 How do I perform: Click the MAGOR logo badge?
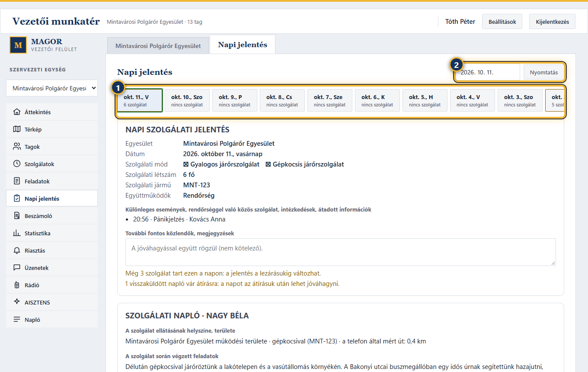(18, 45)
